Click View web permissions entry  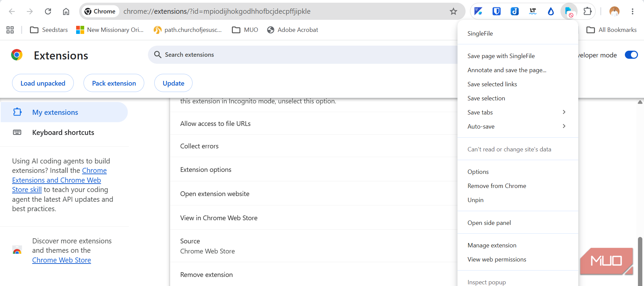point(518,259)
